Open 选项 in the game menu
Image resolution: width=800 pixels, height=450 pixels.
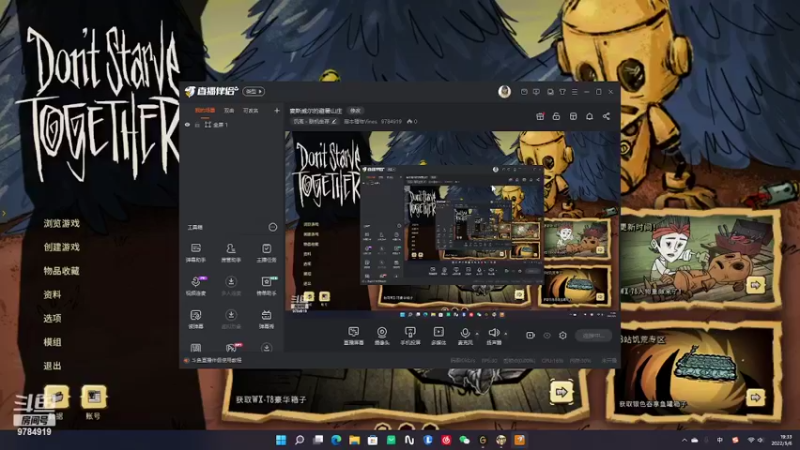click(52, 318)
